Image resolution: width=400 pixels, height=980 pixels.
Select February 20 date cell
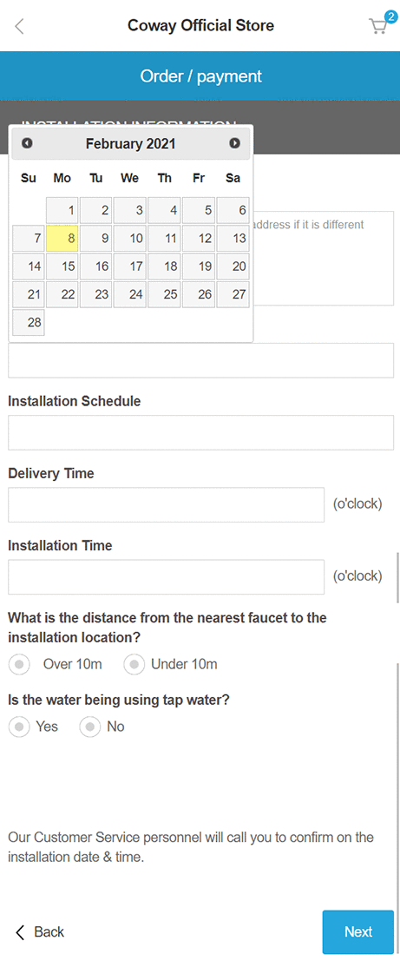click(x=233, y=266)
